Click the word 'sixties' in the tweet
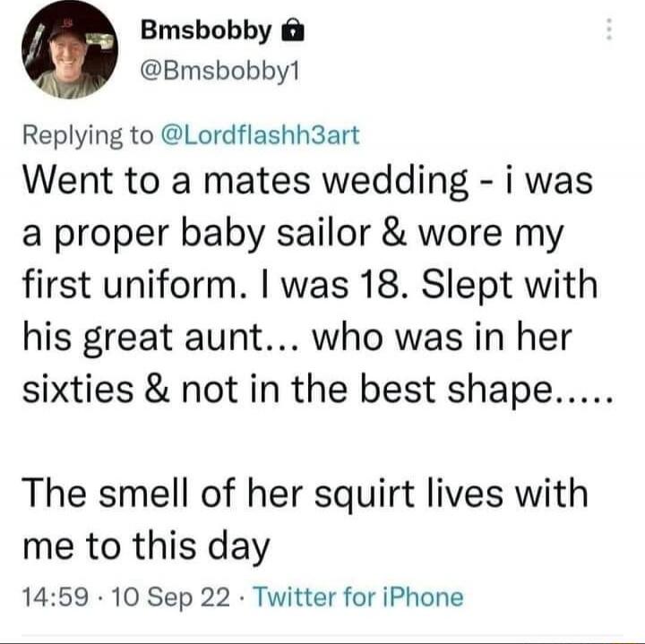This screenshot has height=644, width=645. 78,389
